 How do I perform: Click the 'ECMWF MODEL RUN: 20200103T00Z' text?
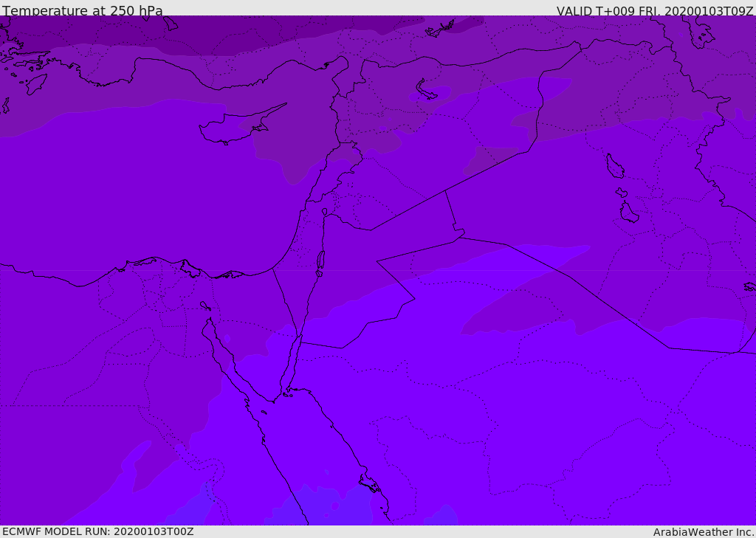coord(98,532)
